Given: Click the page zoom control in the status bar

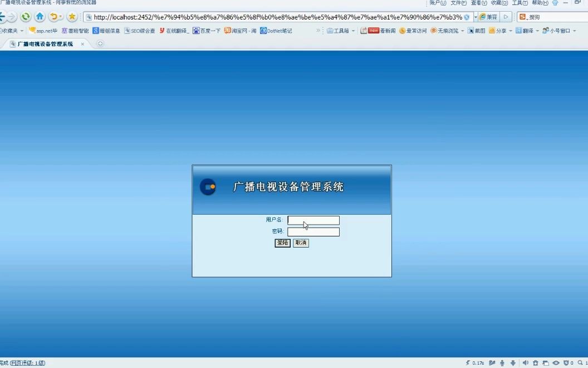Looking at the screenshot, I should (580, 363).
